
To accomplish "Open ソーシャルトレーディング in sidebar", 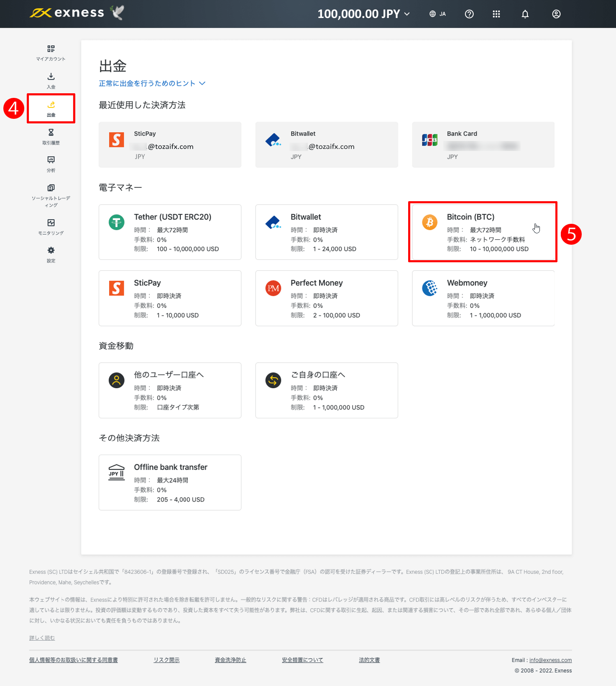I will tap(51, 196).
